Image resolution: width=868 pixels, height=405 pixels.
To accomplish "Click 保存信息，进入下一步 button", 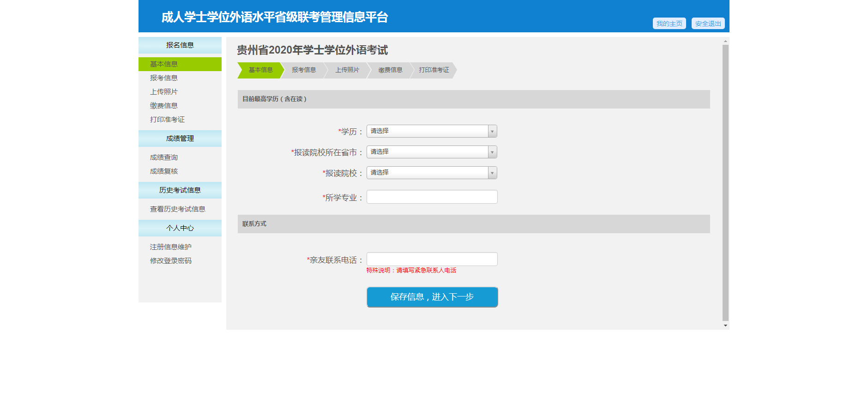I will [x=432, y=297].
